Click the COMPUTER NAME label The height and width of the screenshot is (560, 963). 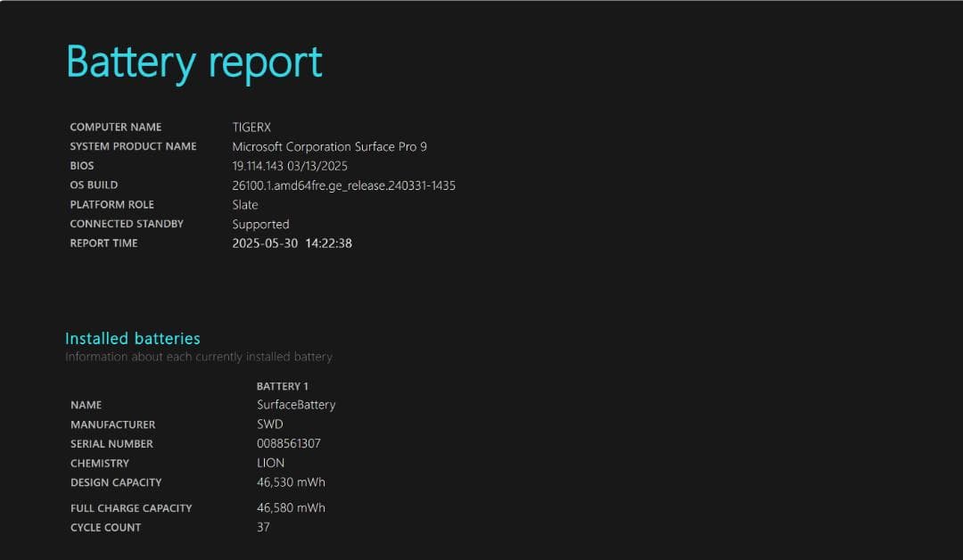click(115, 127)
